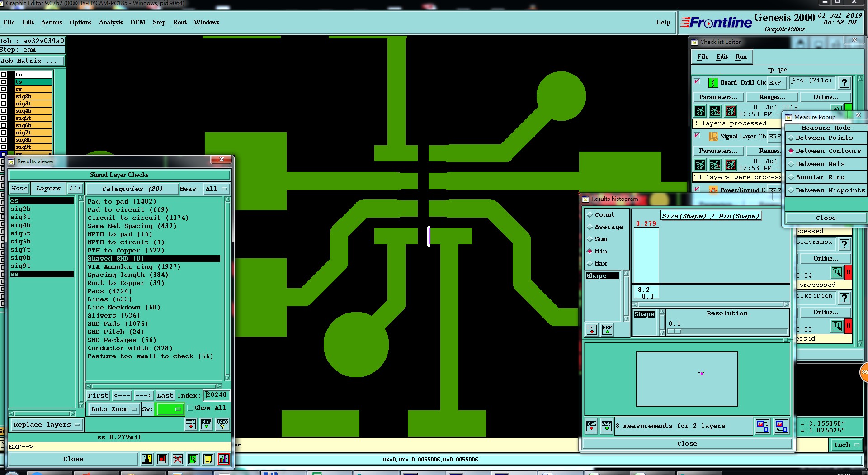The image size is (868, 475).
Task: Select Between Nets measure mode
Action: pos(826,164)
